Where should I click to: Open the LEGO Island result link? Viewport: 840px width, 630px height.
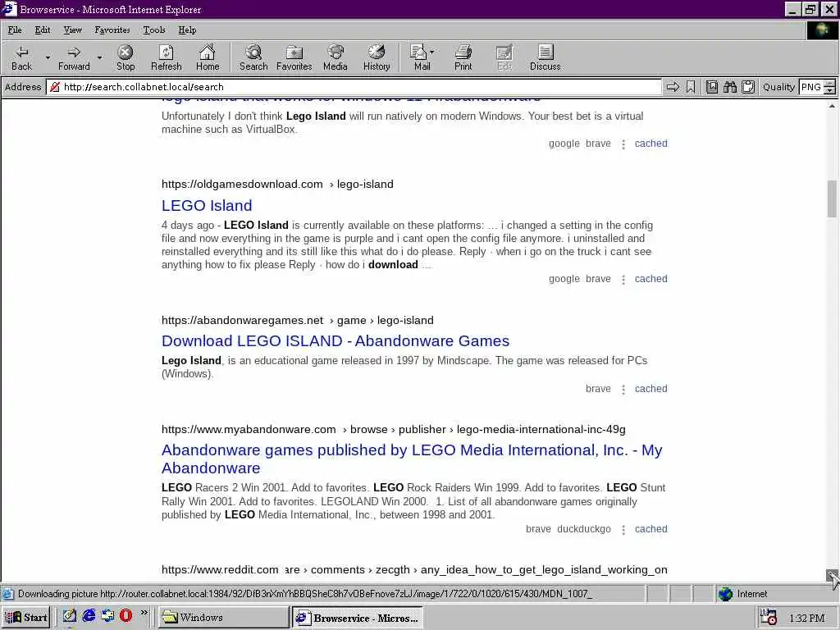[x=207, y=206]
